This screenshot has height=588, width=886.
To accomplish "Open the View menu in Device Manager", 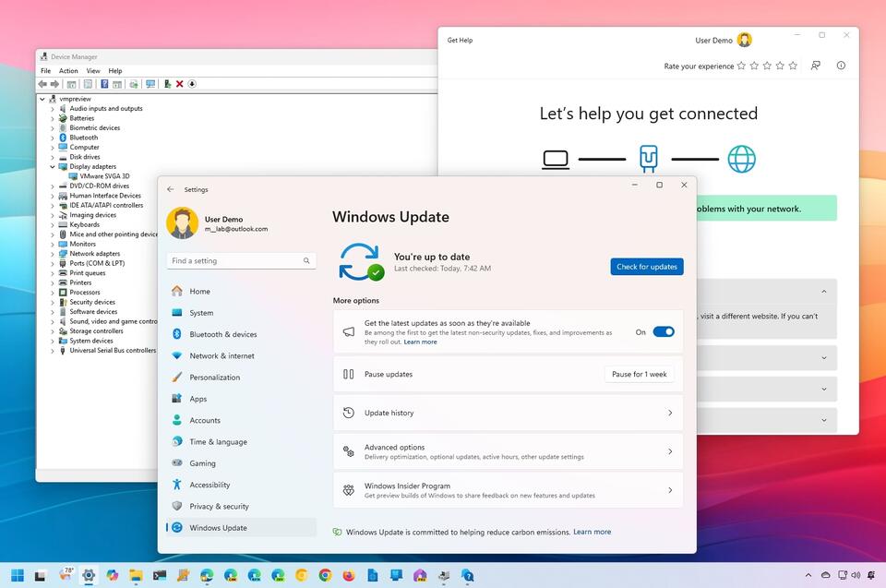I will (x=93, y=70).
